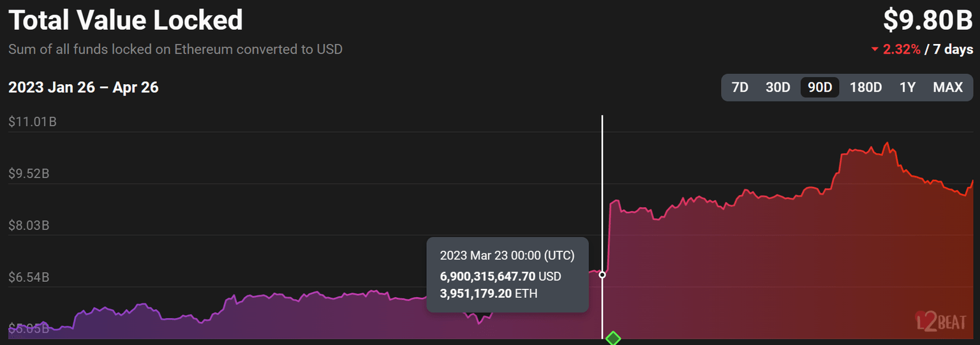Click the L2BEAT logo watermark

[x=940, y=320]
